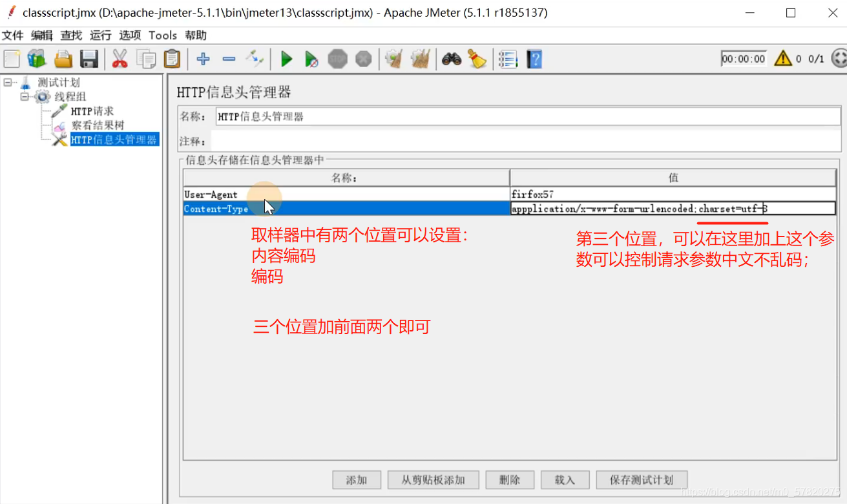
Task: Click the Shutdown test icon
Action: [364, 59]
